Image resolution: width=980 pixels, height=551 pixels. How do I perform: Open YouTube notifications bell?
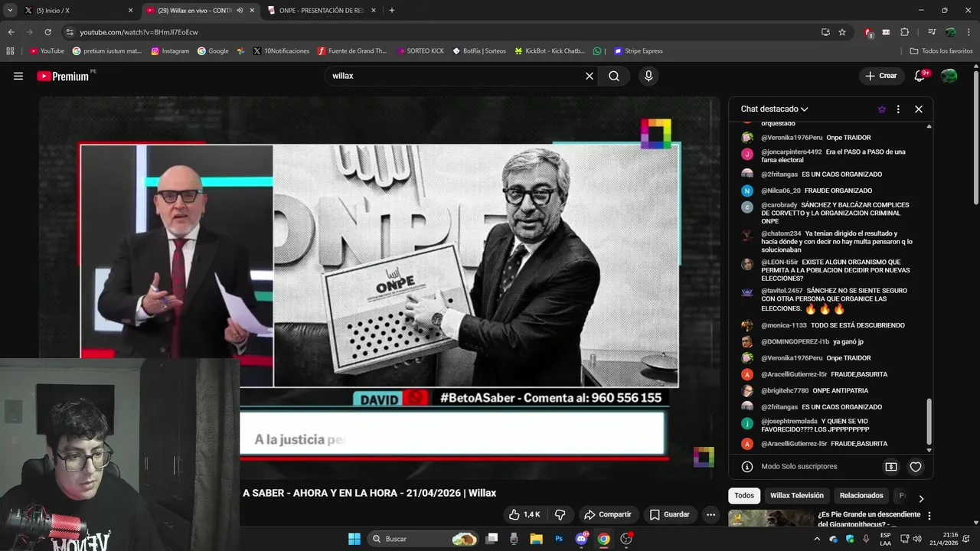[920, 76]
